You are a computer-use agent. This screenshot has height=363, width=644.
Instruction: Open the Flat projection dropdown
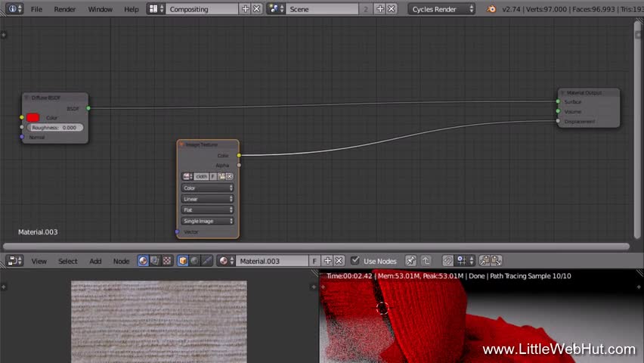207,210
